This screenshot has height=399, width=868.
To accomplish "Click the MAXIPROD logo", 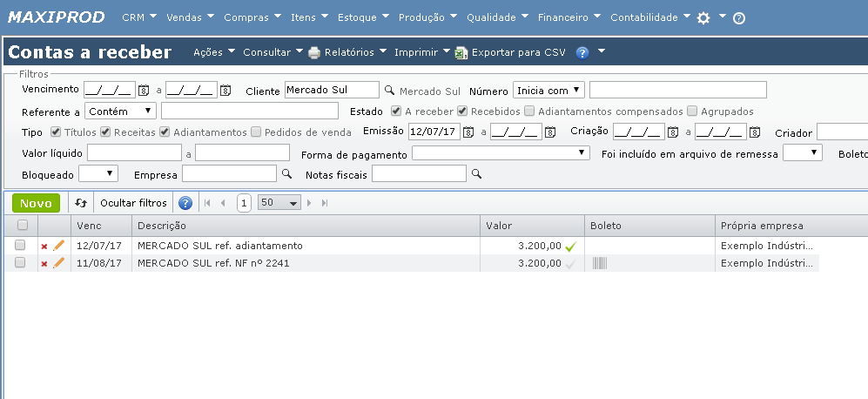I will 56,17.
